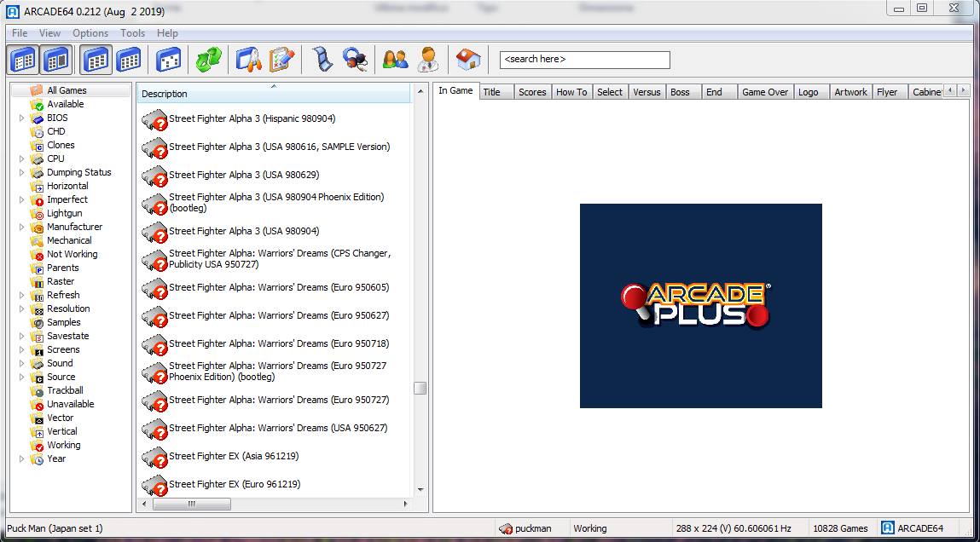
Task: Expand the Manufacturer tree node
Action: (x=22, y=228)
